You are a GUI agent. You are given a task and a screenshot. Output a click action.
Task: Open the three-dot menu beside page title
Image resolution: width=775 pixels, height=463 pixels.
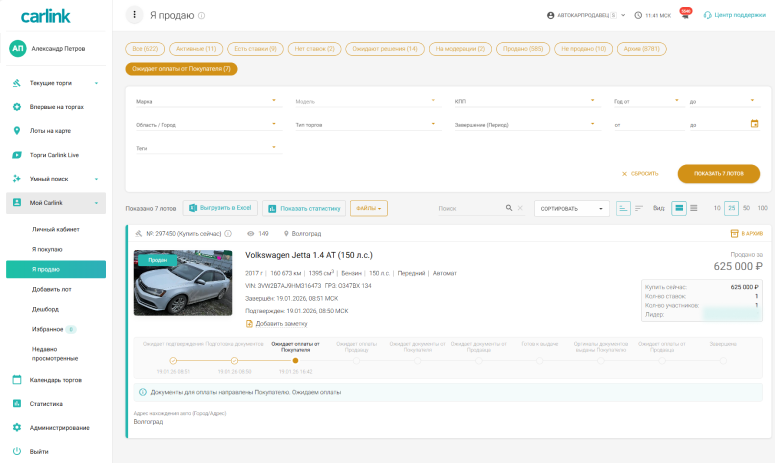tap(134, 15)
